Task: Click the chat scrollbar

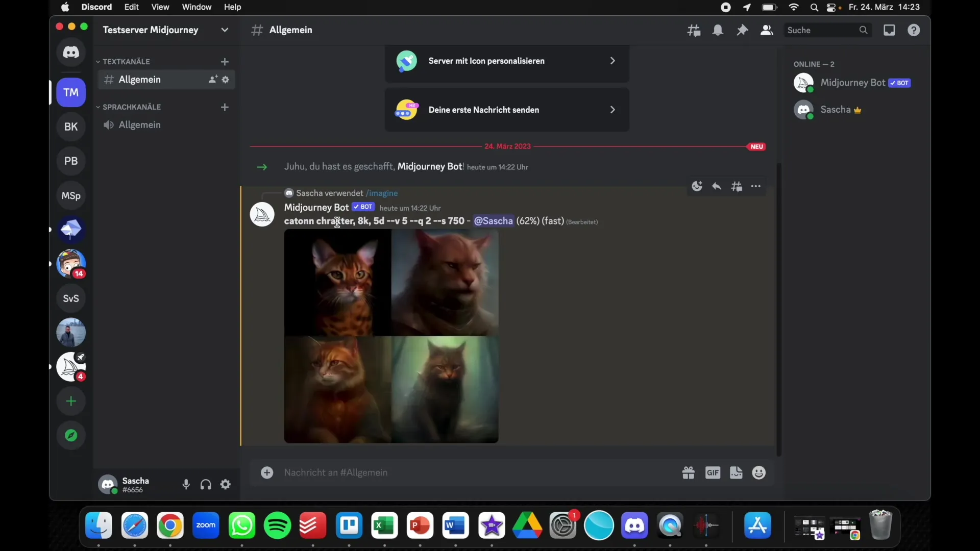Action: point(779,309)
